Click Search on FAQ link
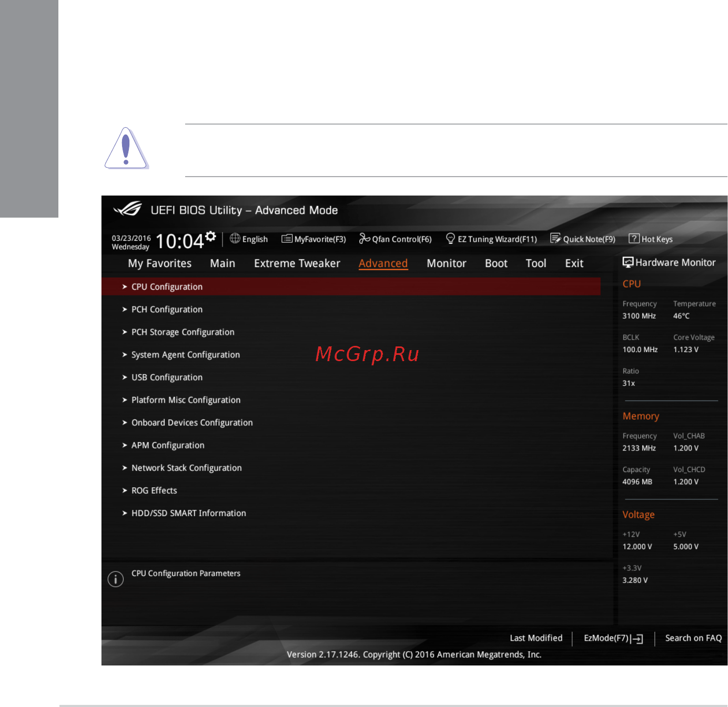Image resolution: width=728 pixels, height=707 pixels. click(x=693, y=638)
